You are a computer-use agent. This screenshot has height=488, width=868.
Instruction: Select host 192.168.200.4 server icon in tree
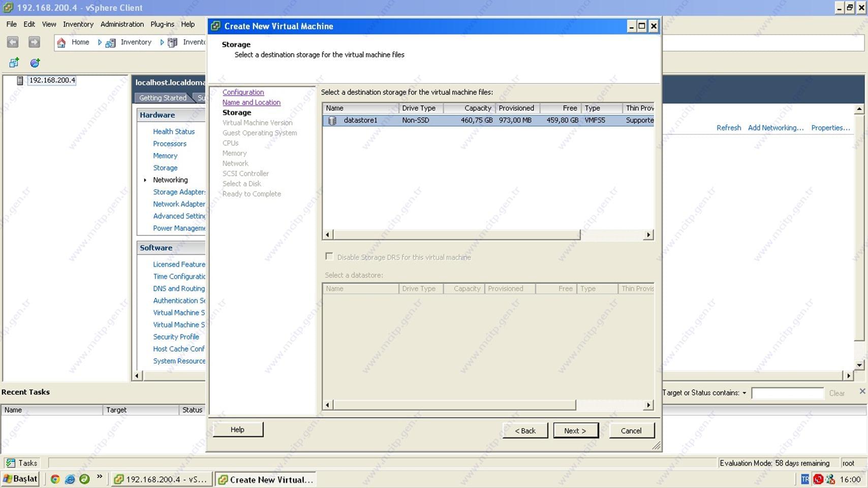(x=20, y=80)
